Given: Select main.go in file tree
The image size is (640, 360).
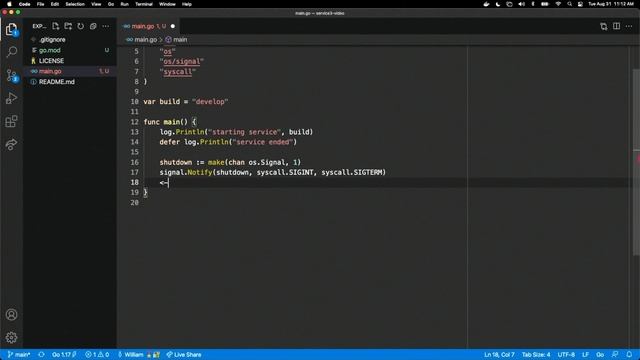Looking at the screenshot, I should [69, 71].
